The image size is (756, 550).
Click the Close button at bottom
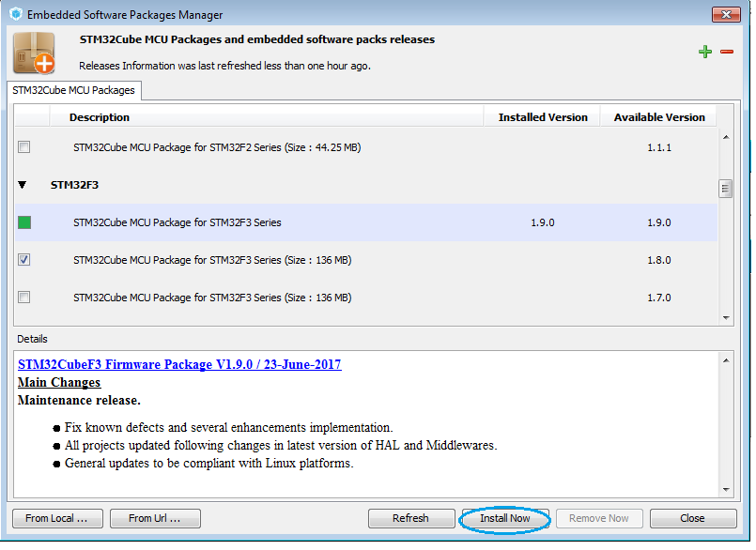click(x=693, y=518)
